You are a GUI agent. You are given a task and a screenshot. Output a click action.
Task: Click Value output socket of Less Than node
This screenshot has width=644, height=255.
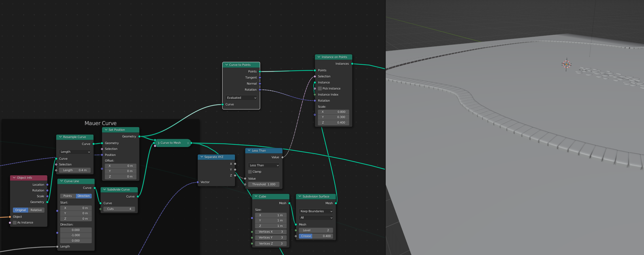tap(283, 157)
